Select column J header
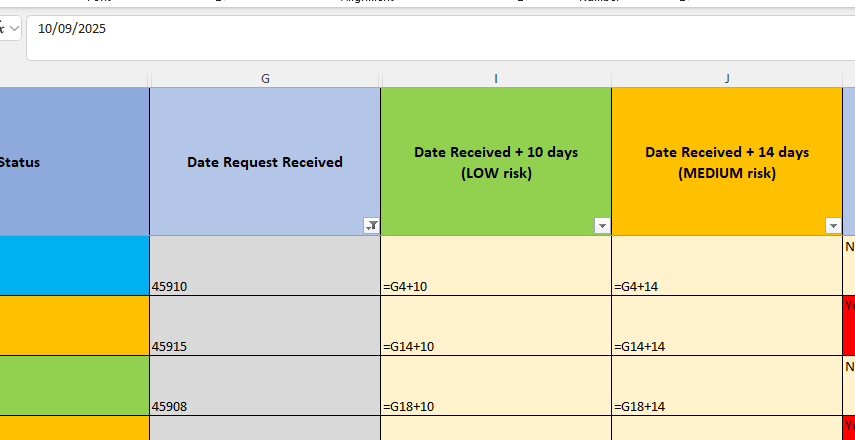The image size is (855, 440). click(727, 79)
